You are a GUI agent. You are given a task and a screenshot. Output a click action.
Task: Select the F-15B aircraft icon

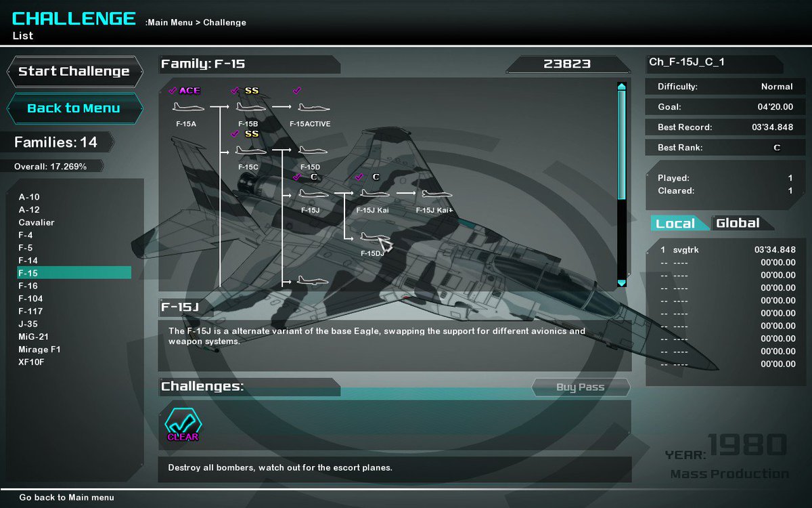pos(250,108)
